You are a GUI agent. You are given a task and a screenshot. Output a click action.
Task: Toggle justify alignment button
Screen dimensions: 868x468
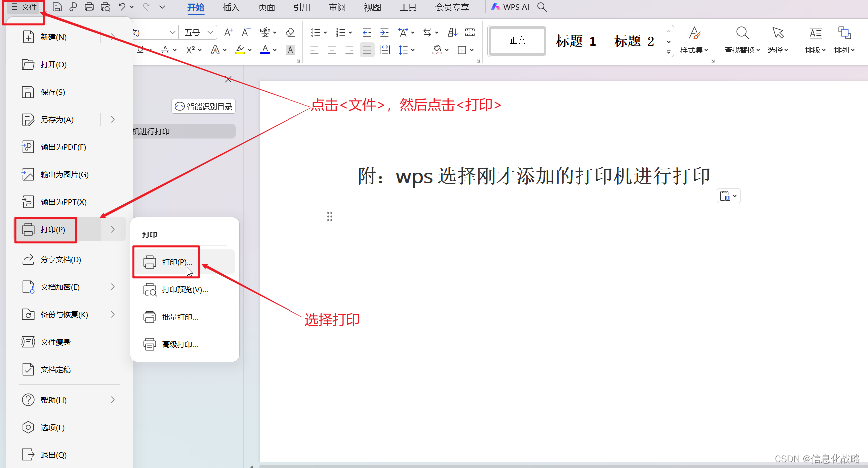(367, 50)
